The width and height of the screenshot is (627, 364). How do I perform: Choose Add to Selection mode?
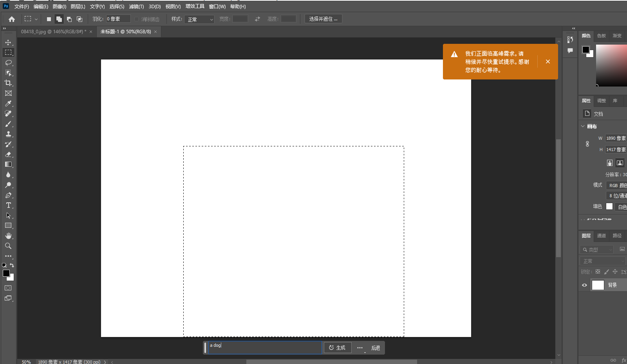click(59, 19)
